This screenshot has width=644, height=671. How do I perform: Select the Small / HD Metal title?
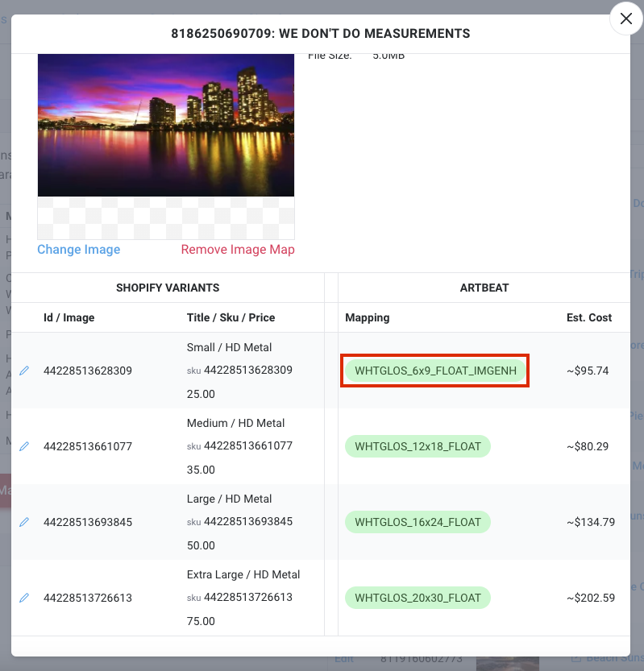tap(229, 347)
